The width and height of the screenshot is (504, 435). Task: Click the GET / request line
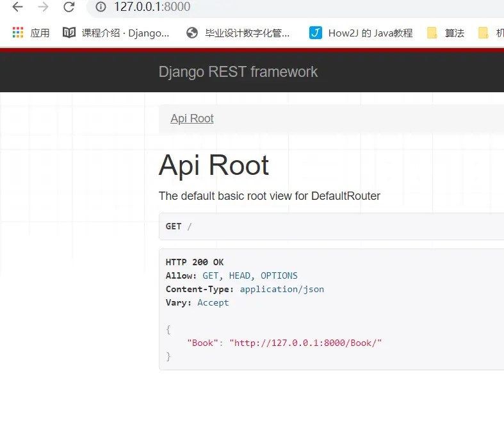pyautogui.click(x=179, y=226)
